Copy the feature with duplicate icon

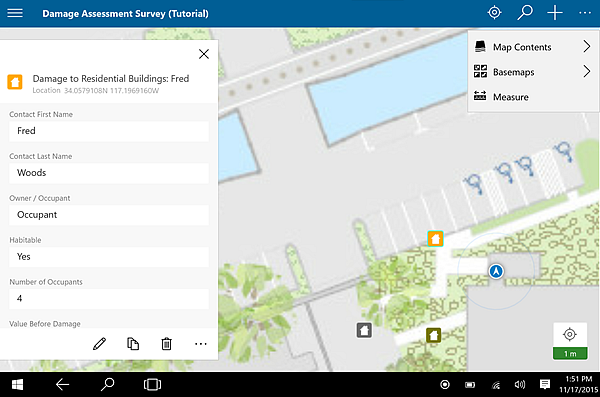click(133, 343)
